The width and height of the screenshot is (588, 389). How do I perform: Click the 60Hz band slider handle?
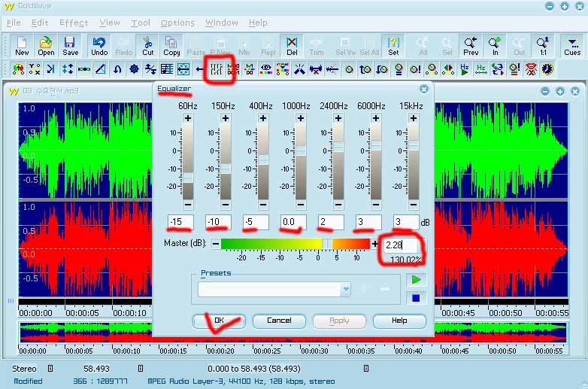(x=188, y=178)
